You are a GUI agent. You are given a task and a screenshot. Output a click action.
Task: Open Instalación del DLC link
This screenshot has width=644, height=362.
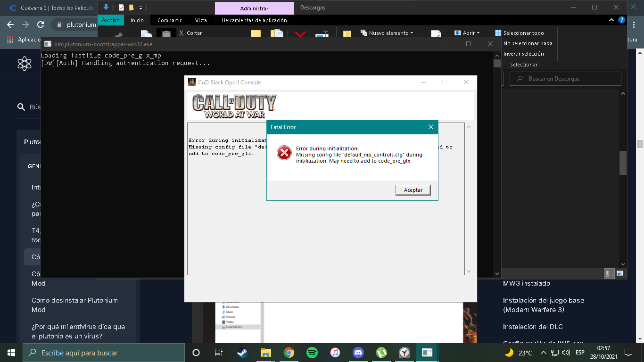(x=533, y=327)
